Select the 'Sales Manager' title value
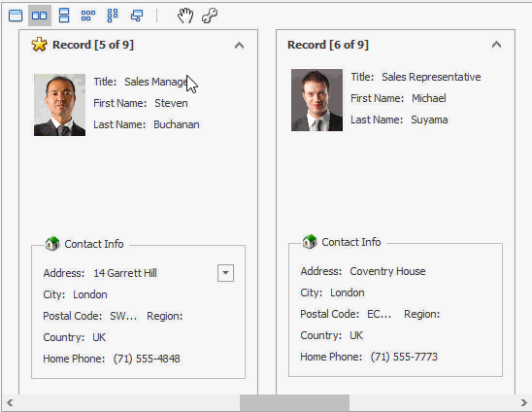This screenshot has width=532, height=412. tap(156, 82)
